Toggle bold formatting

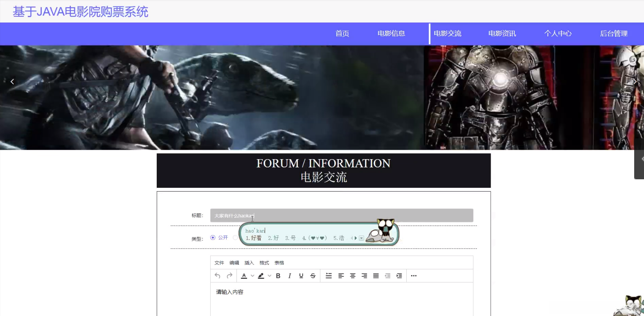tap(278, 276)
